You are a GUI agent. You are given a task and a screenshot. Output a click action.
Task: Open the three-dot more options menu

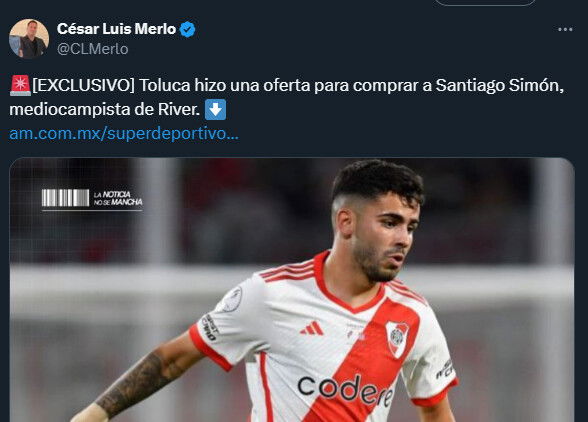565,29
